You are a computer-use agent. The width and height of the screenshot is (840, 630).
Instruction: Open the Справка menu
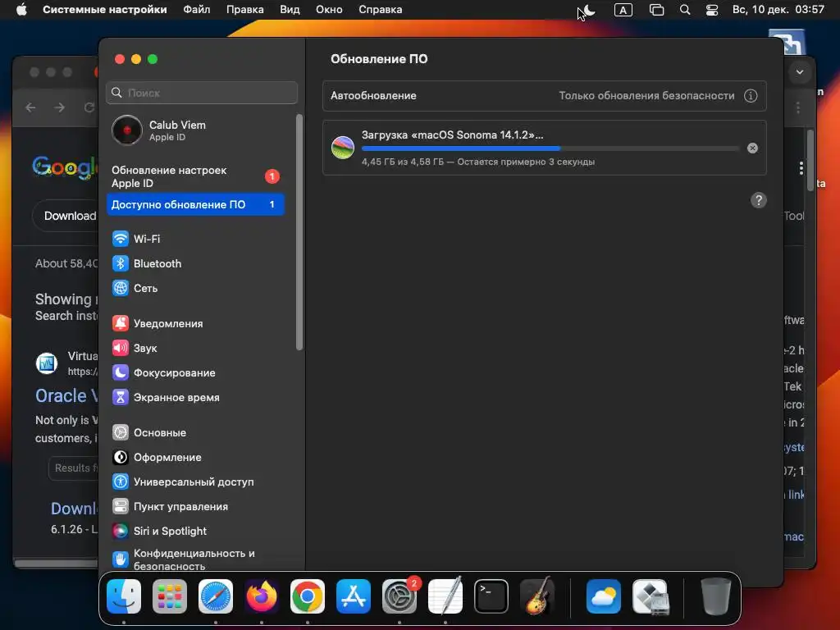pyautogui.click(x=381, y=9)
